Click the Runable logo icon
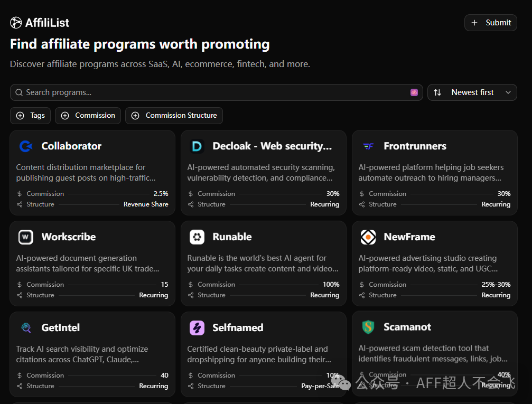Screen dimensions: 532x404 [197, 237]
